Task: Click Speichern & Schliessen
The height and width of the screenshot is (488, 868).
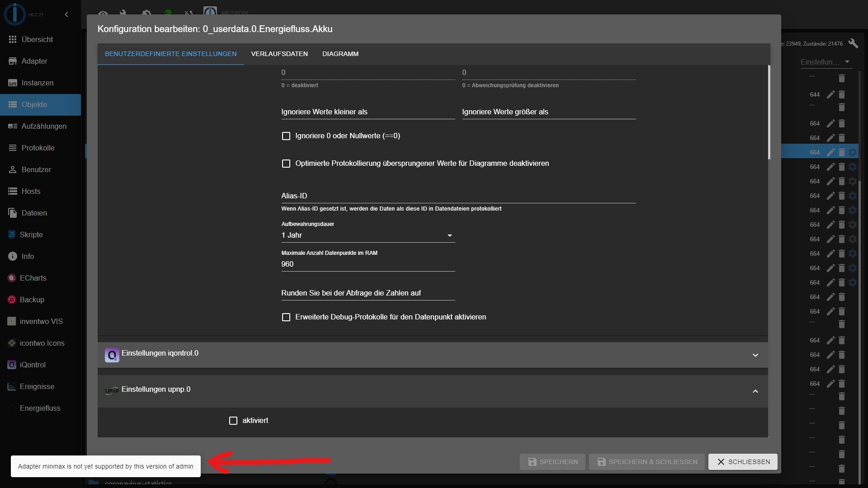Action: [647, 462]
